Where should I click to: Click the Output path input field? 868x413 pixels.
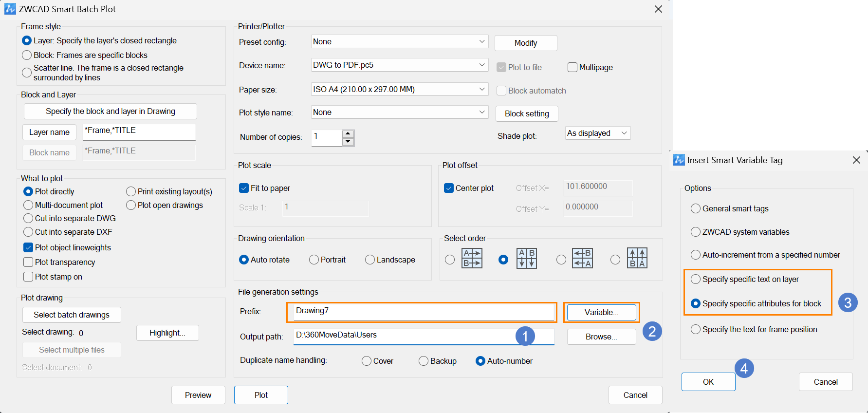(424, 336)
